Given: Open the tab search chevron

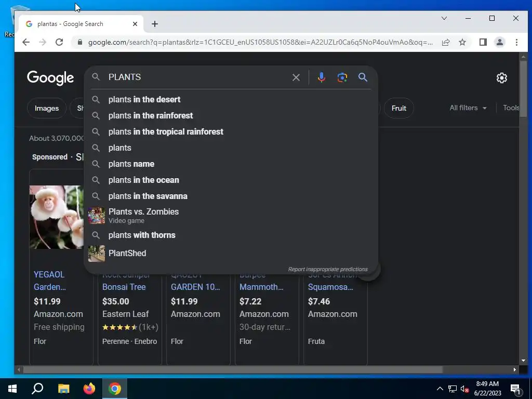Looking at the screenshot, I should coord(444,18).
